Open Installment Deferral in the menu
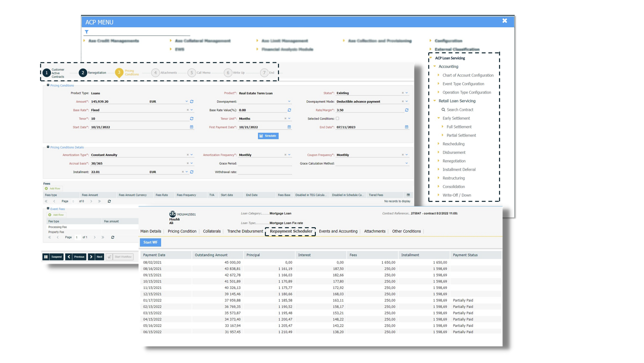Viewport: 644px width, 363px height. [x=459, y=170]
